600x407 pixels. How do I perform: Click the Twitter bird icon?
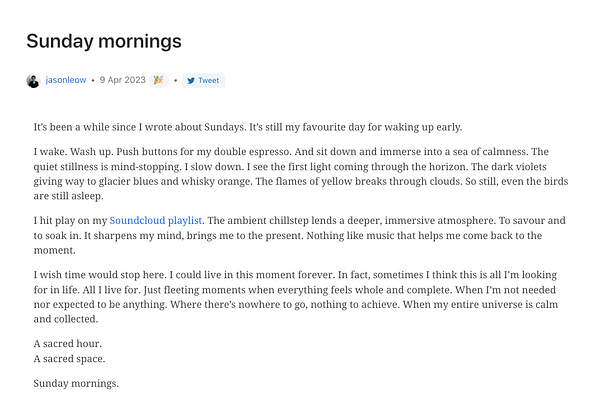[x=191, y=81]
